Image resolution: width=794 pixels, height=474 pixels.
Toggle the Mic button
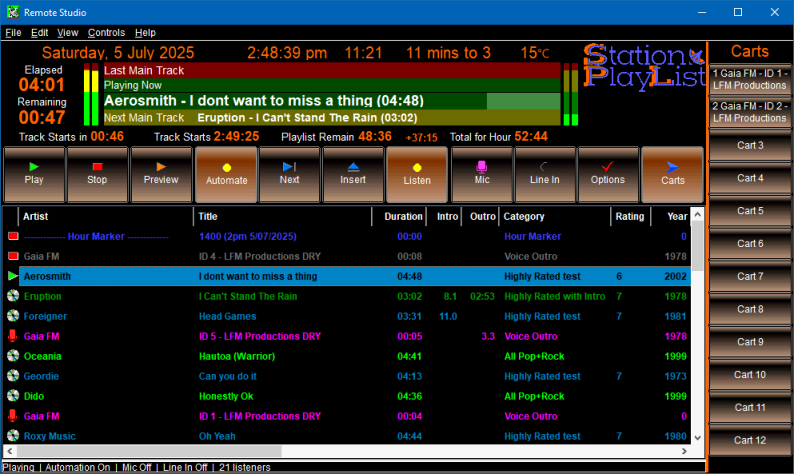pos(481,174)
